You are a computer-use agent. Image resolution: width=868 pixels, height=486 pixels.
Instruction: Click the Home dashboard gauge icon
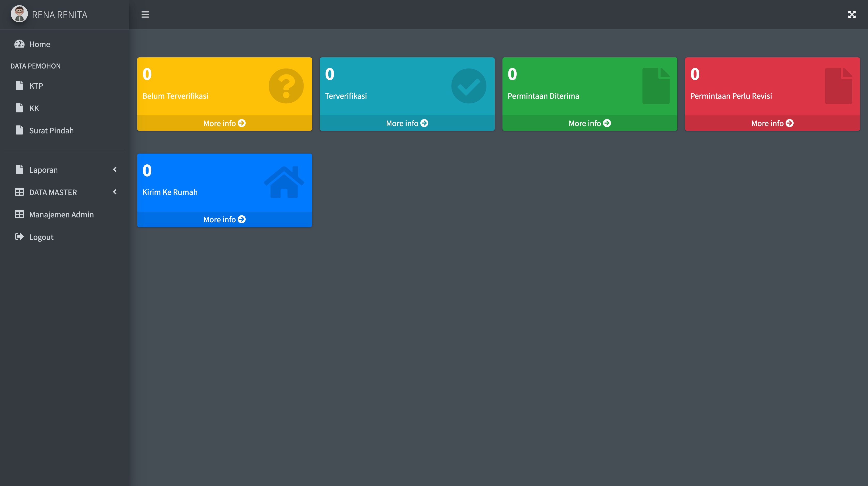(19, 44)
